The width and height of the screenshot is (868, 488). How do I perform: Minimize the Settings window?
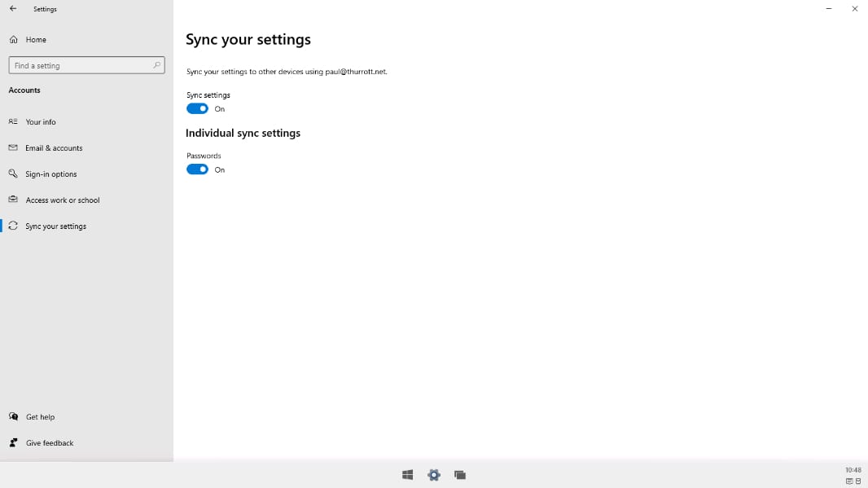coord(829,9)
